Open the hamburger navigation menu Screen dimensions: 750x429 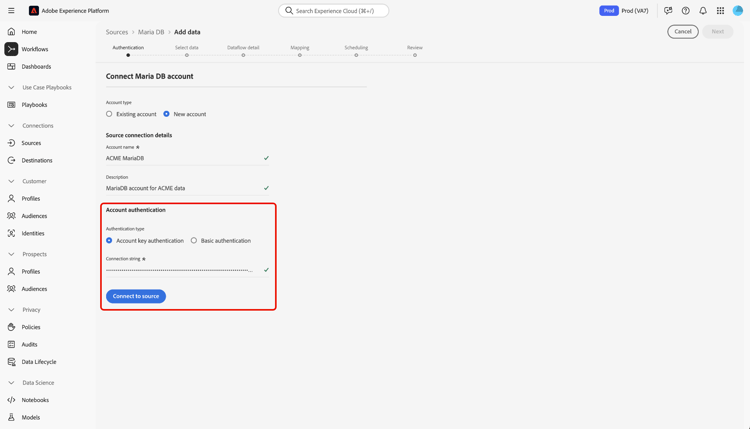tap(11, 11)
